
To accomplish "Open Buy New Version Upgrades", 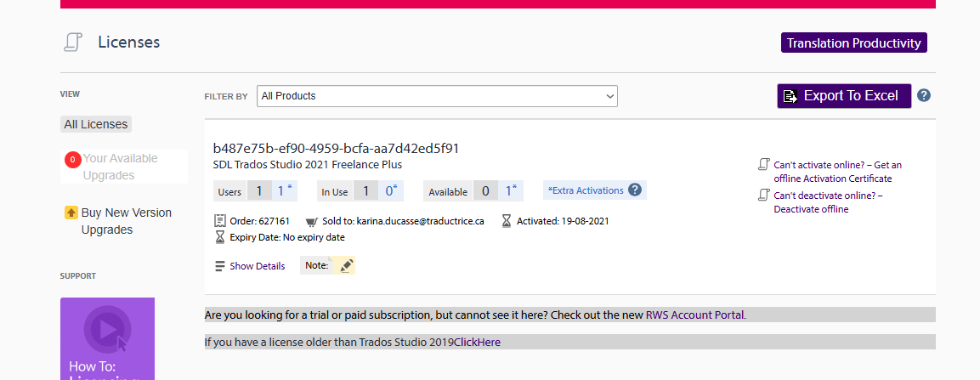I will click(127, 221).
